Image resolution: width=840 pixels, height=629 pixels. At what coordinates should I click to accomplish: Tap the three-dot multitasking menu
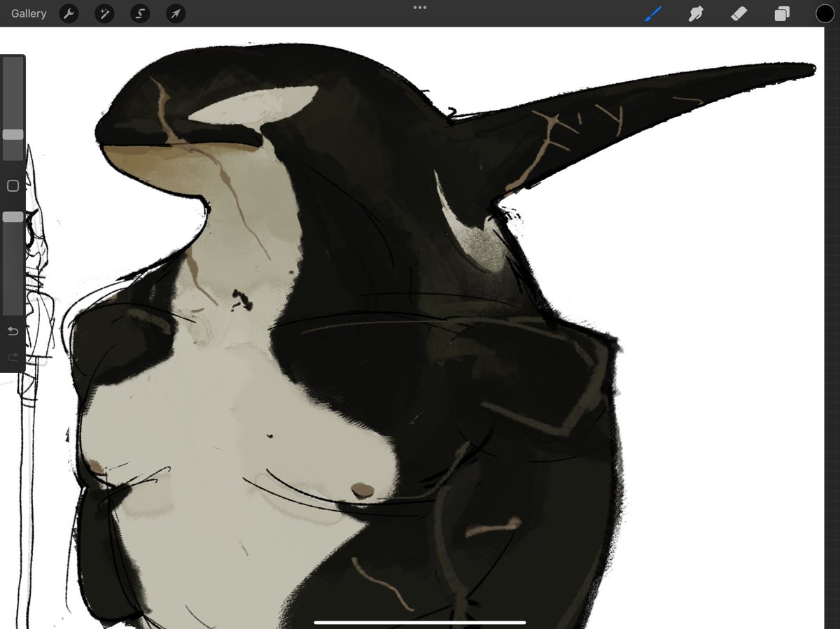pyautogui.click(x=420, y=8)
